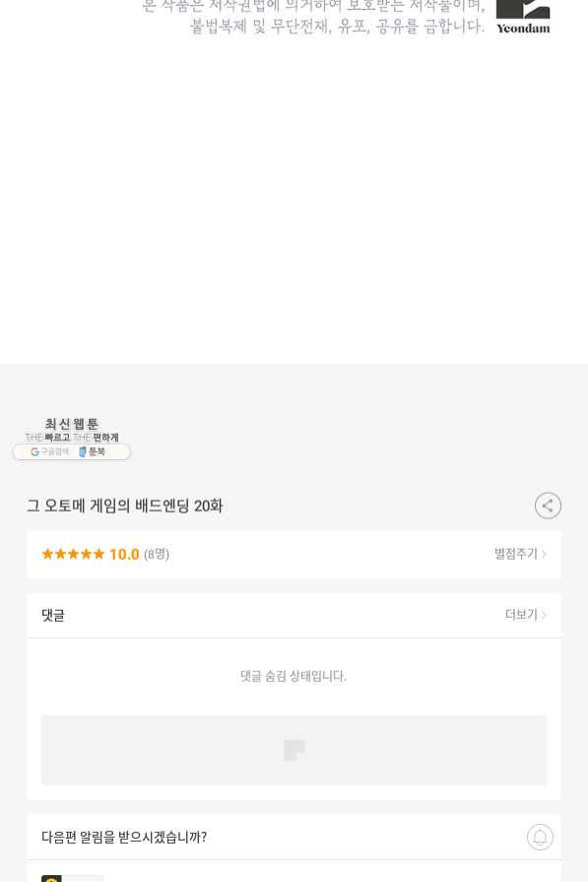
Task: Click the chevron arrow next to 더보기
Action: tap(544, 615)
